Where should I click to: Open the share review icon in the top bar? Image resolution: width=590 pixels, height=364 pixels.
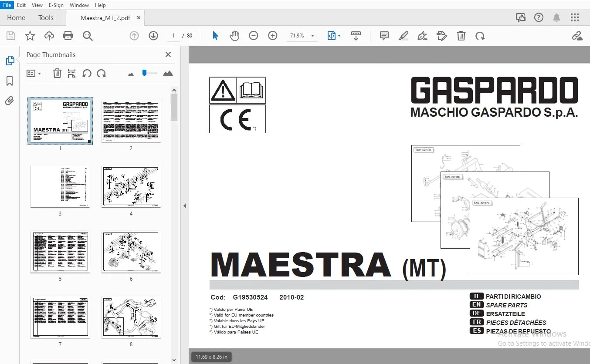520,18
